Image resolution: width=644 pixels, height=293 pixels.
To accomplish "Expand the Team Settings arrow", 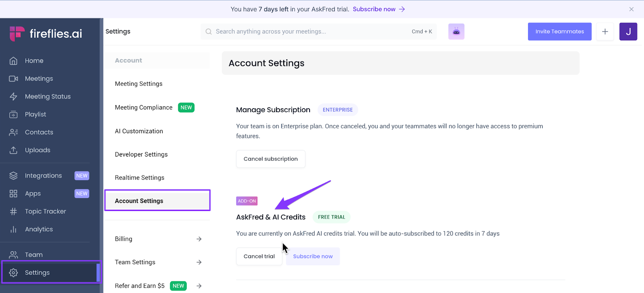I will point(199,262).
